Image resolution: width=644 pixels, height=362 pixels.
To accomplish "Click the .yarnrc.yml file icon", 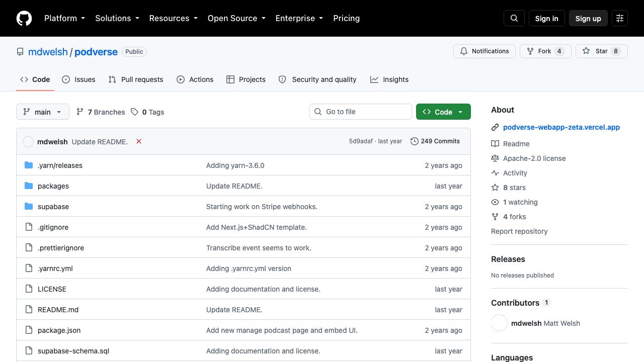I will point(29,268).
